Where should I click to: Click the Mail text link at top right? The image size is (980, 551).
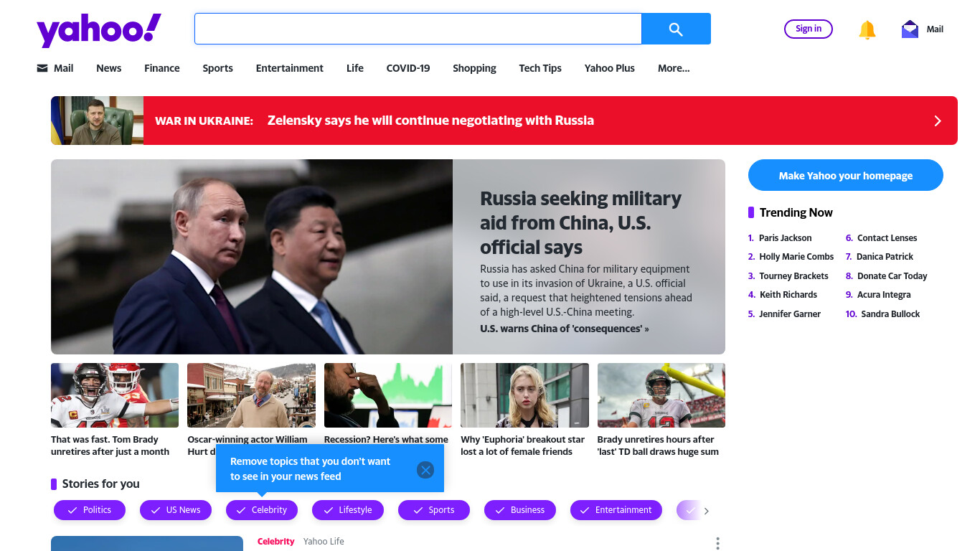(x=935, y=29)
